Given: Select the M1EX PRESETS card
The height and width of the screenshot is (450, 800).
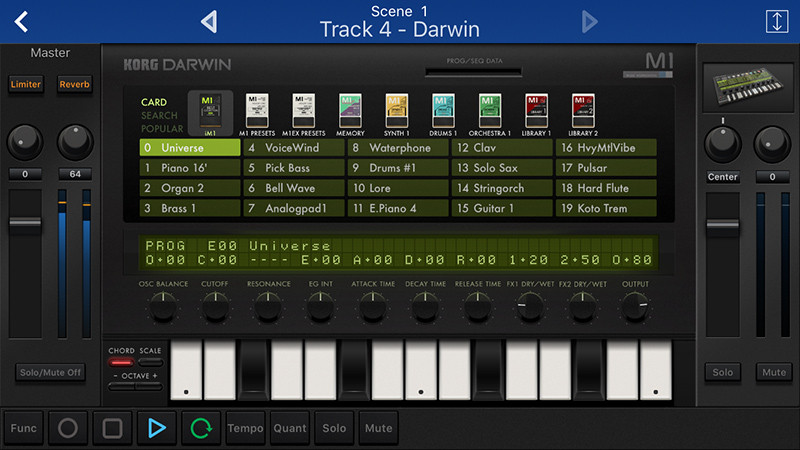Looking at the screenshot, I should click(304, 114).
